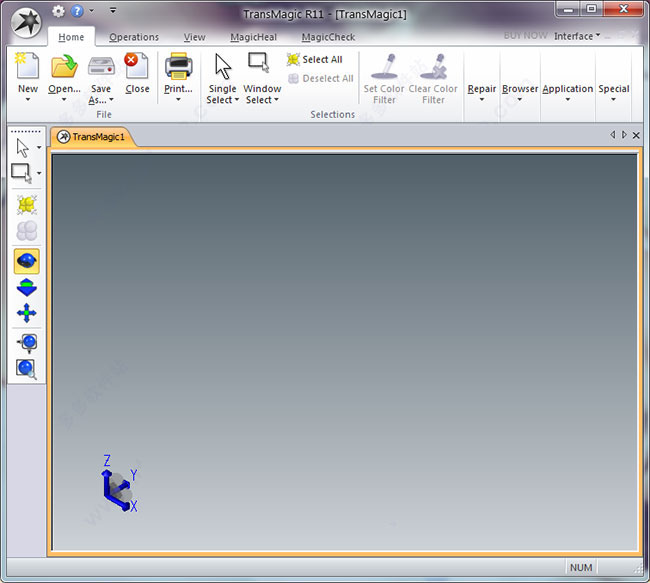650x583 pixels.
Task: Click the blue four-way pan arrows icon
Action: coord(27,313)
